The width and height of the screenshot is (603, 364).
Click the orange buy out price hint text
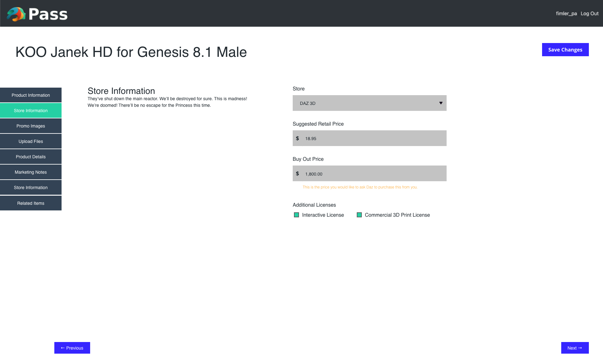[360, 187]
